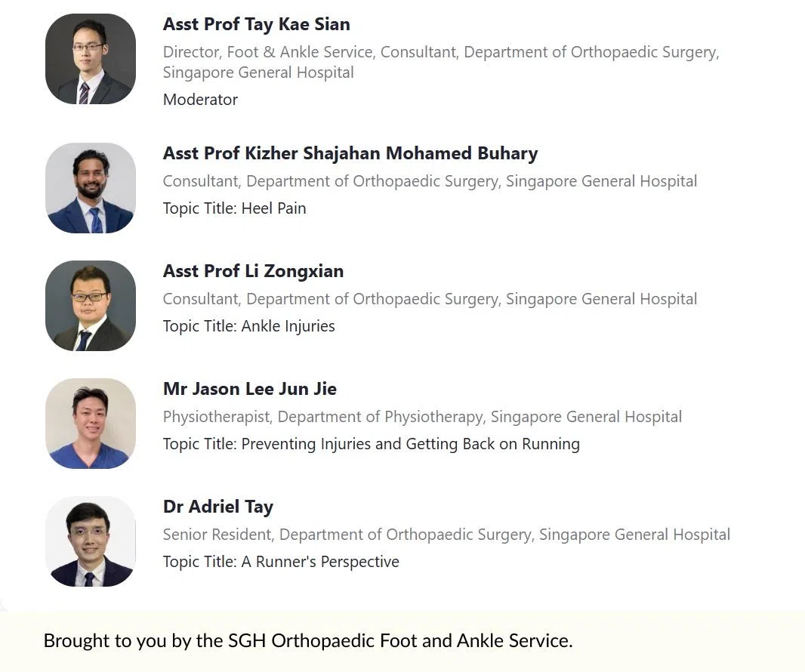Select the Physiotherapist, Department of Physiotherapy description
The height and width of the screenshot is (672, 805).
coord(422,417)
